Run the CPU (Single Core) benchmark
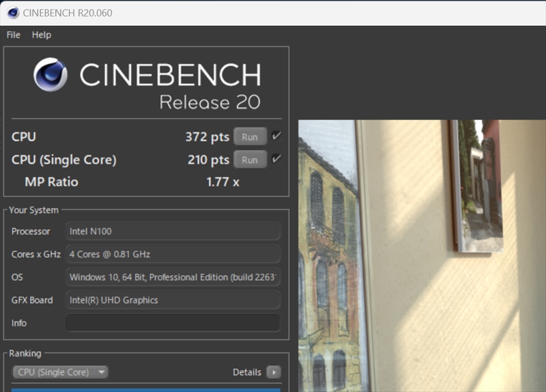Image resolution: width=546 pixels, height=392 pixels. point(250,160)
